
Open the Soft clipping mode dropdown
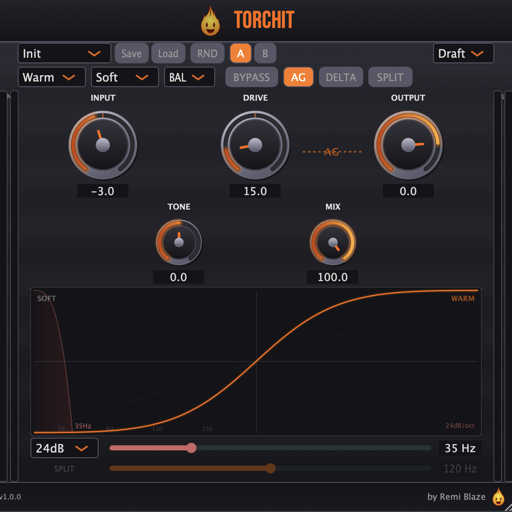(125, 77)
